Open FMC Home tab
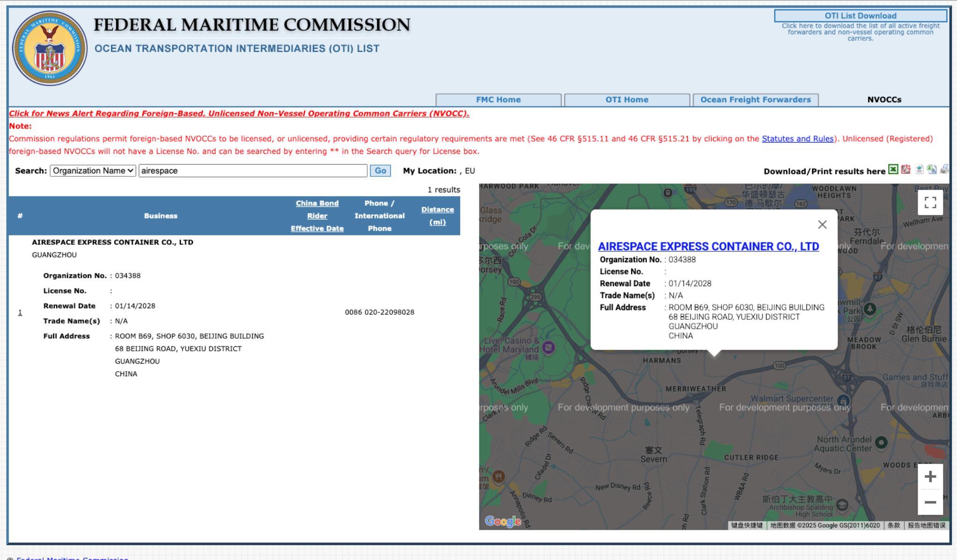The width and height of the screenshot is (957, 560). click(498, 100)
